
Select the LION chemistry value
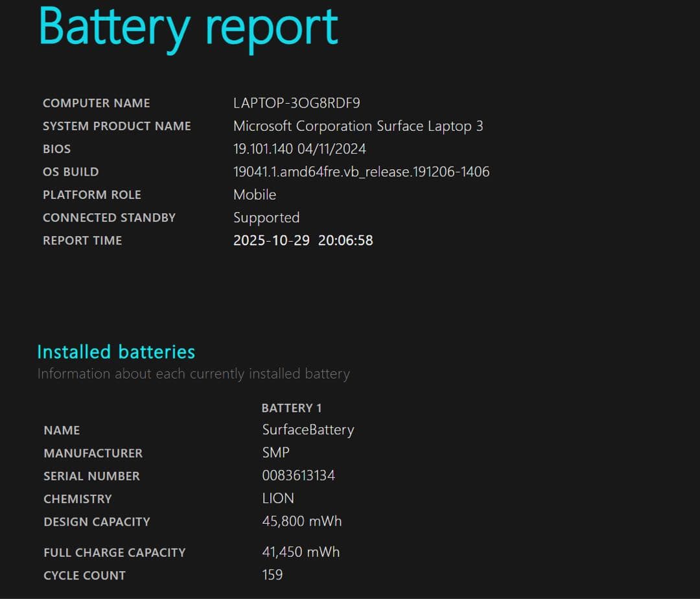coord(278,499)
